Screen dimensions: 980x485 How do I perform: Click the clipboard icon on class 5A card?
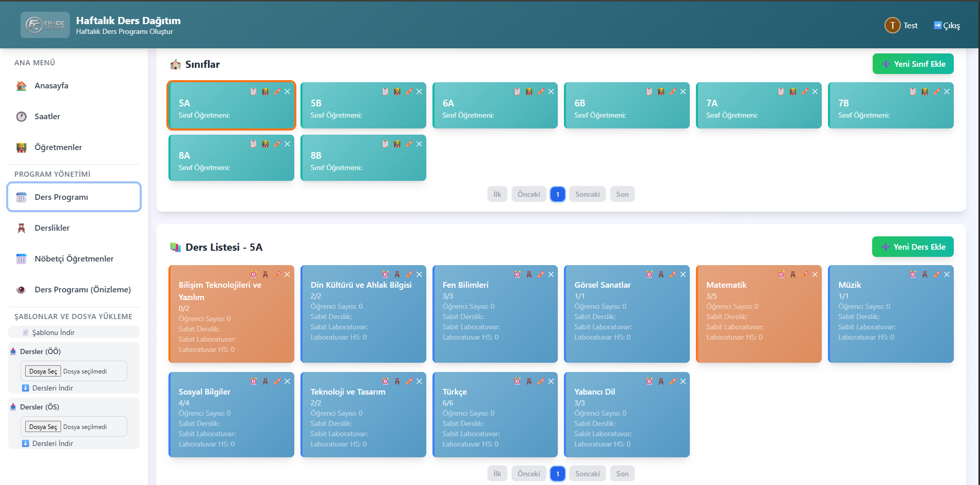click(x=253, y=91)
